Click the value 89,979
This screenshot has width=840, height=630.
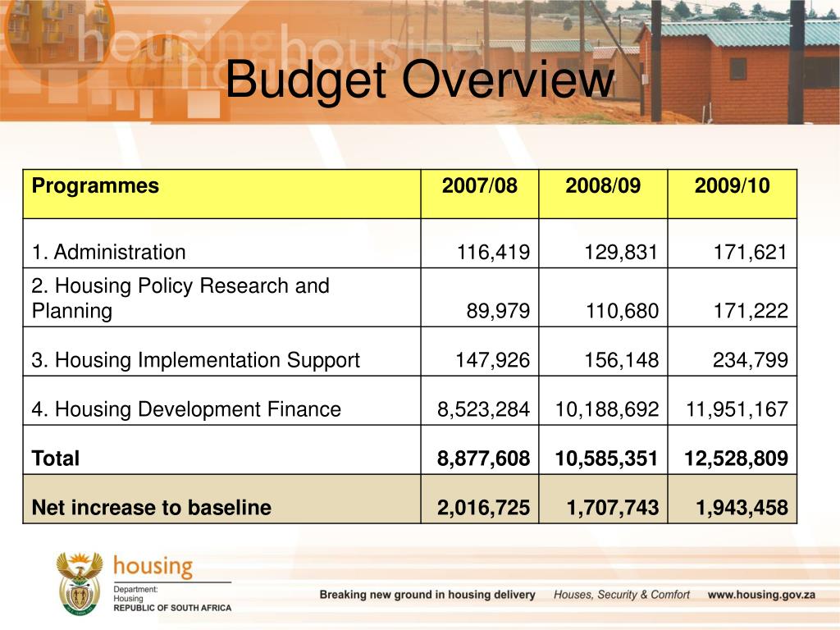[x=498, y=311]
